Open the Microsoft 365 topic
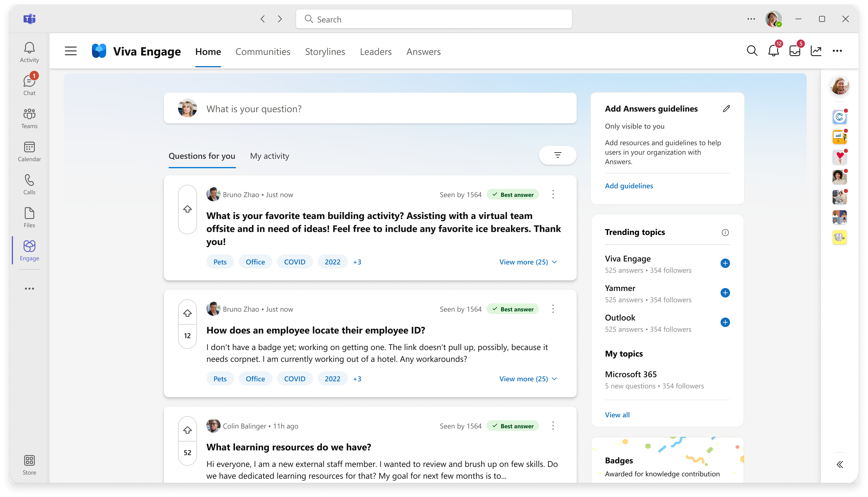Viewport: 868px width, 497px height. [x=631, y=375]
